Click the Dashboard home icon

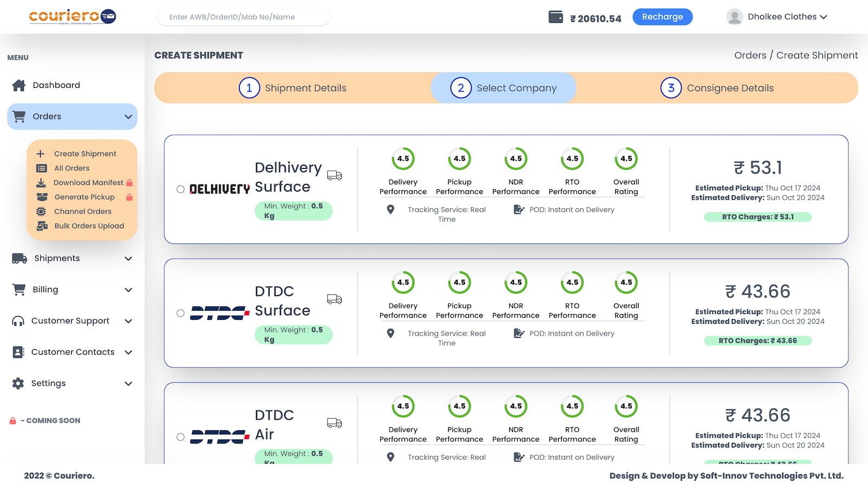(19, 85)
